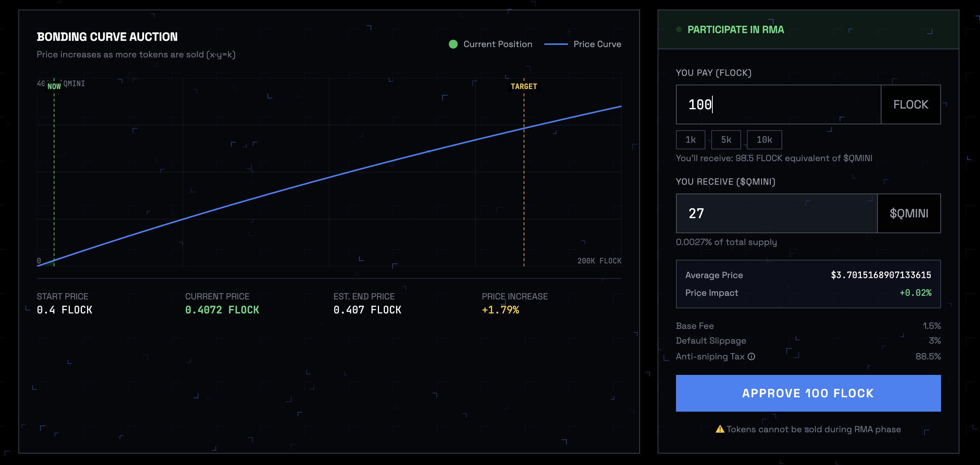The image size is (980, 465).
Task: Click the Participate in RMA header
Action: [736, 30]
